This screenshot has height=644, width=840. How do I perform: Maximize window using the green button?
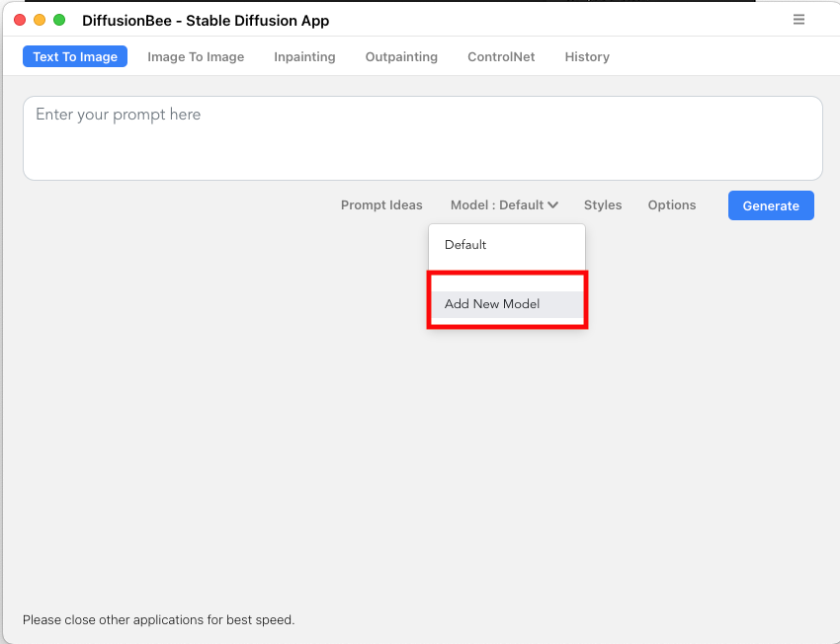pyautogui.click(x=59, y=20)
